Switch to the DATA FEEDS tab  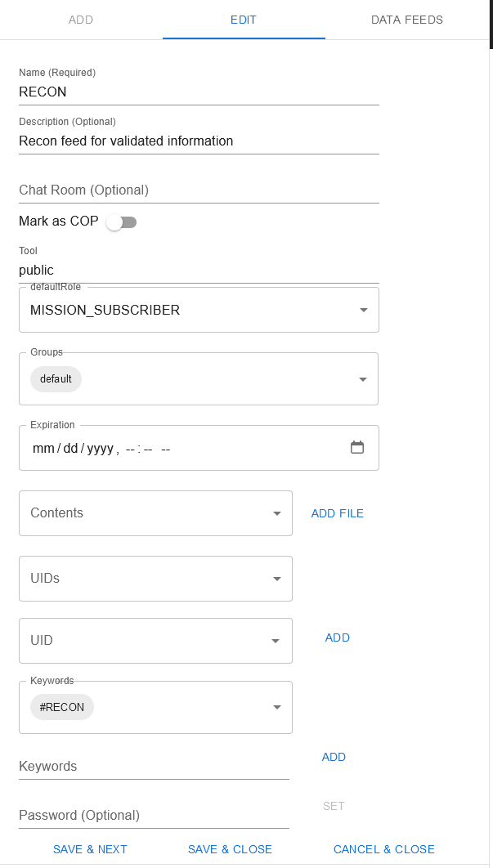[406, 20]
